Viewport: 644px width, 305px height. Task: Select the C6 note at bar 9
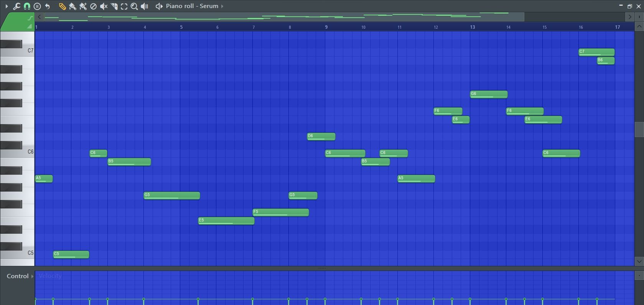tap(345, 153)
